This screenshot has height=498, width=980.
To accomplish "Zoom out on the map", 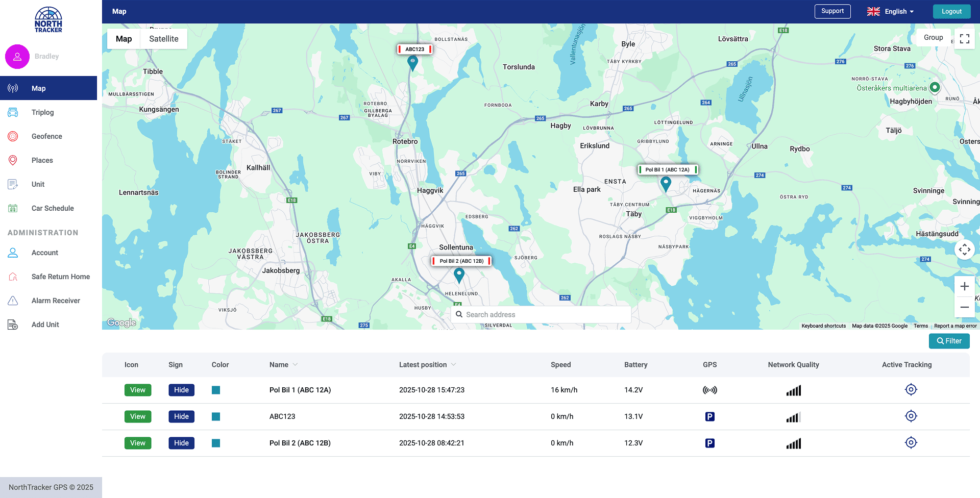I will coord(964,307).
